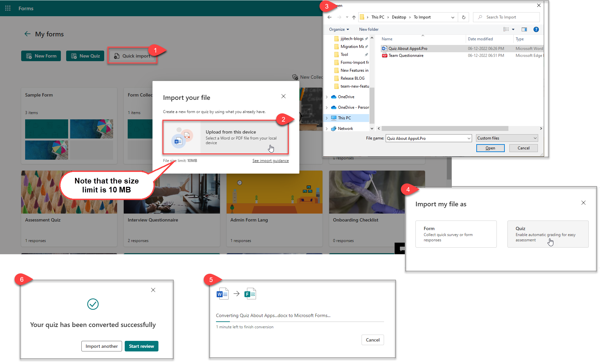Click the refresh icon in file dialog
Viewport: 604px width, 364px height.
[x=463, y=17]
